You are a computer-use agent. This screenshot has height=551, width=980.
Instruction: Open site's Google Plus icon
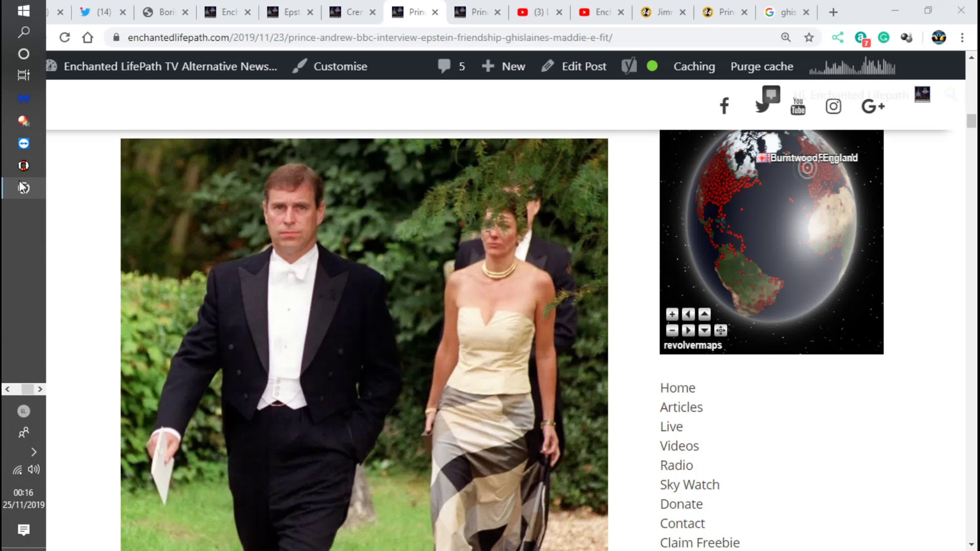[x=873, y=106]
